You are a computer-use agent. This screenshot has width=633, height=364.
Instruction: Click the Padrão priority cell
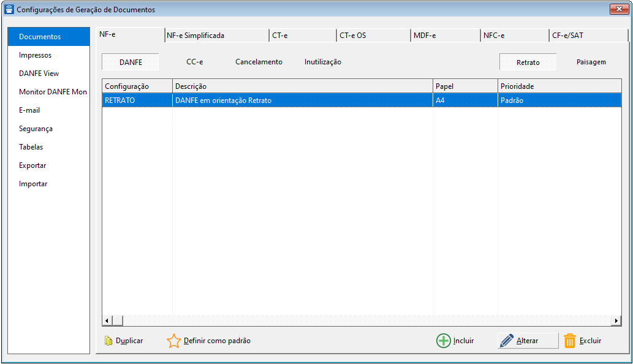pyautogui.click(x=559, y=100)
